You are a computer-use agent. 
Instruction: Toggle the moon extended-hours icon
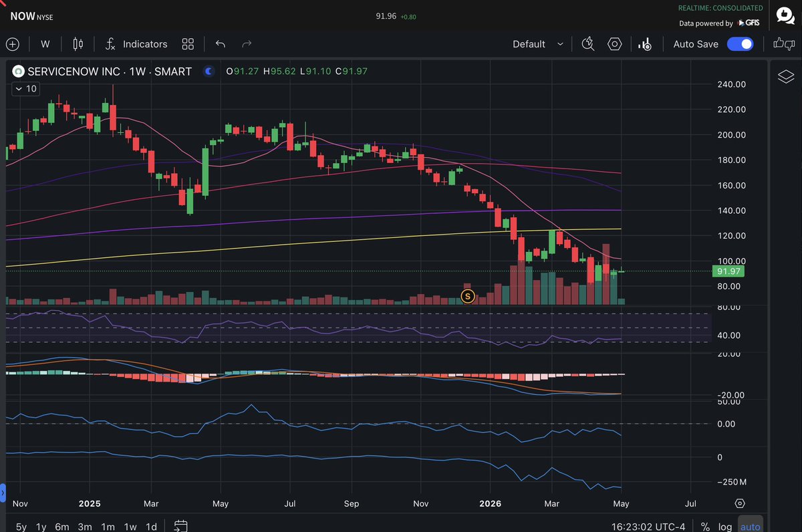(209, 71)
